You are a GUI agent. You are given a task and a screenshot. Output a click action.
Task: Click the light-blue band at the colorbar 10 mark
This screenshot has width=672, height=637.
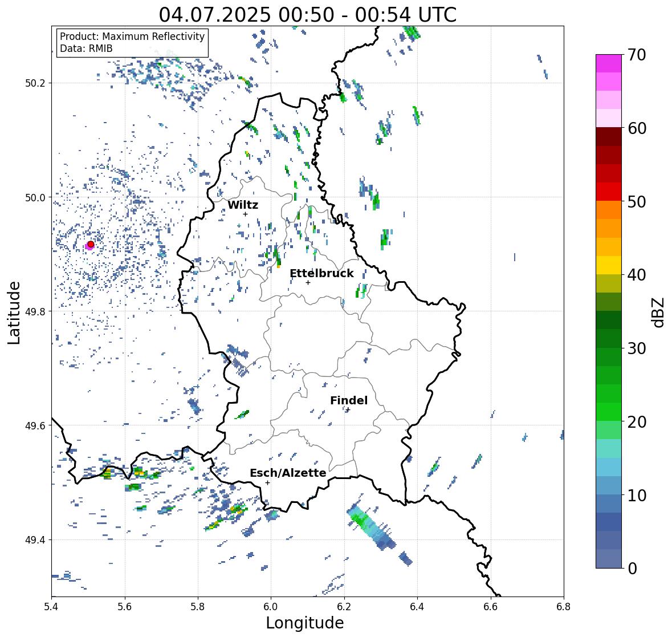[609, 485]
